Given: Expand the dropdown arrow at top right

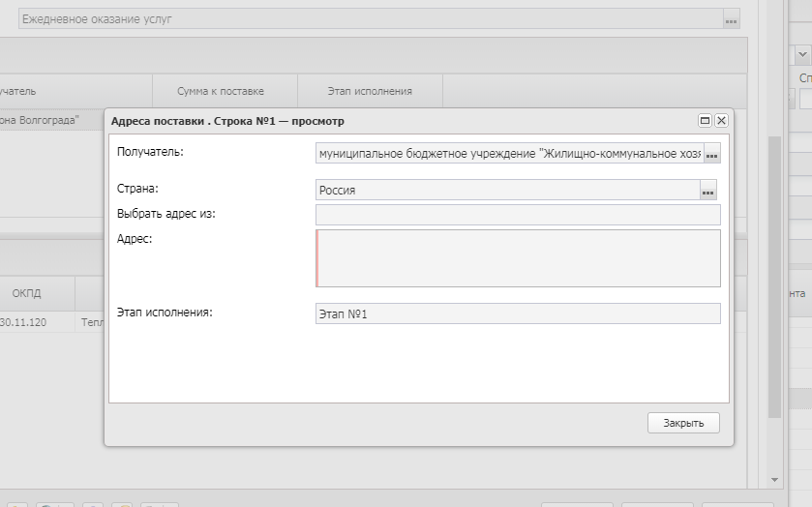Looking at the screenshot, I should [x=802, y=55].
